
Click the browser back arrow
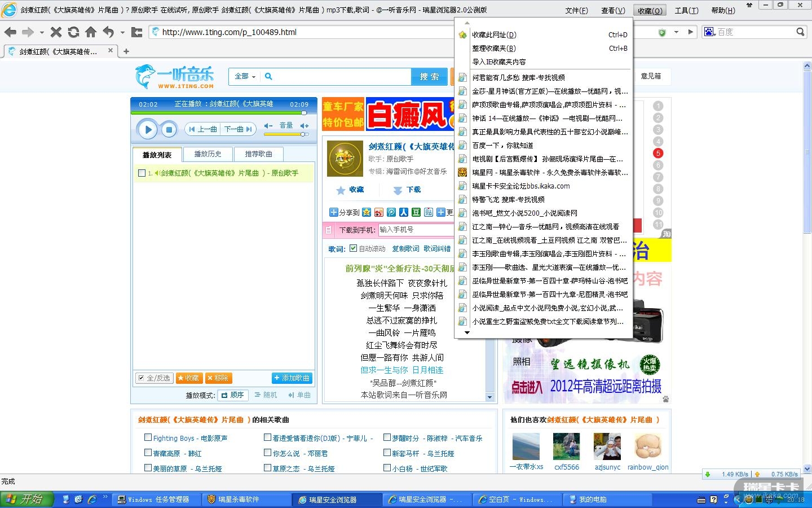(10, 32)
